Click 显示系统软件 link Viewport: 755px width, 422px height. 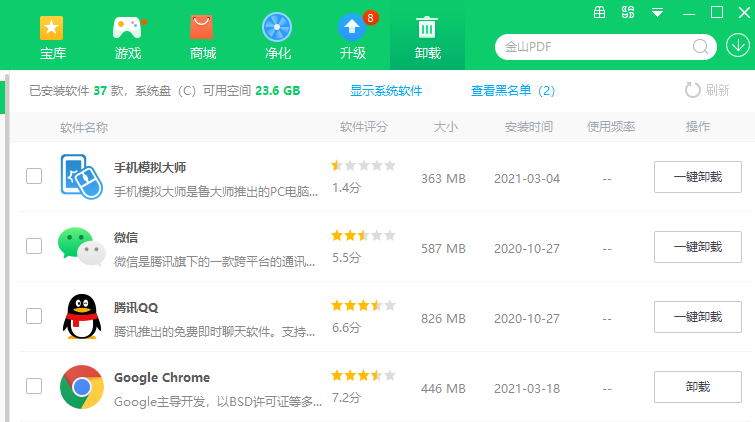click(x=386, y=91)
